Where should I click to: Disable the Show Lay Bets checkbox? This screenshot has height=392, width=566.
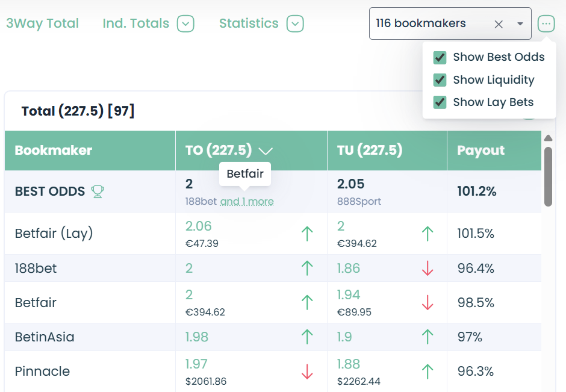(440, 102)
